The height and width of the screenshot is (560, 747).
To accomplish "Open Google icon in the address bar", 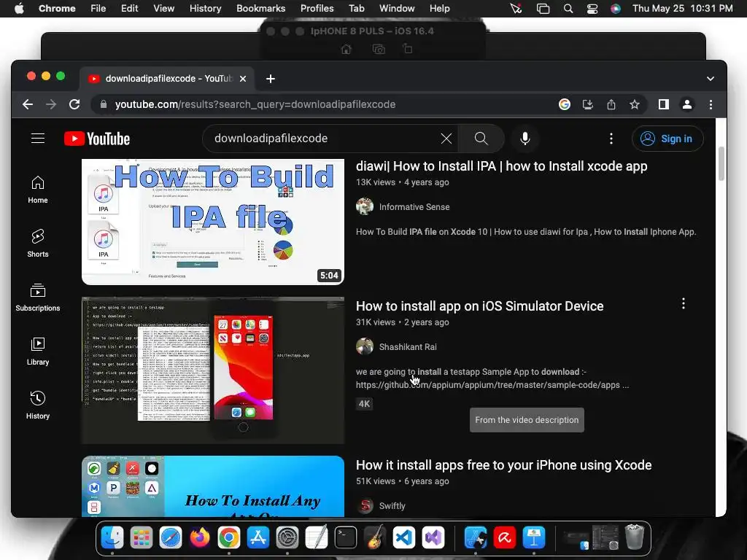I will click(565, 104).
